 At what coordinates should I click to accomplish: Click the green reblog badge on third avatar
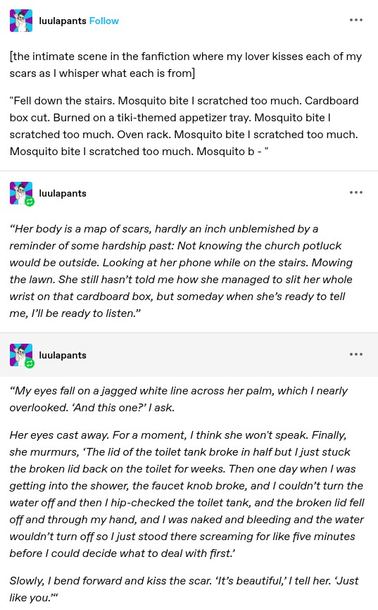(x=30, y=363)
